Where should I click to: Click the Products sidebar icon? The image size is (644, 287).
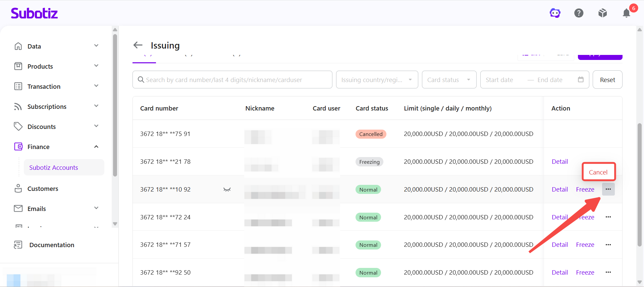click(x=18, y=66)
